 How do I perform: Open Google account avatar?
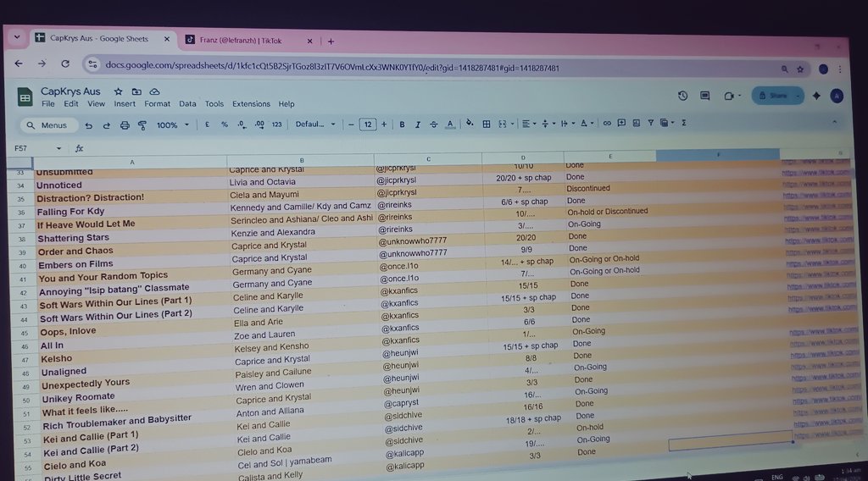click(x=837, y=96)
